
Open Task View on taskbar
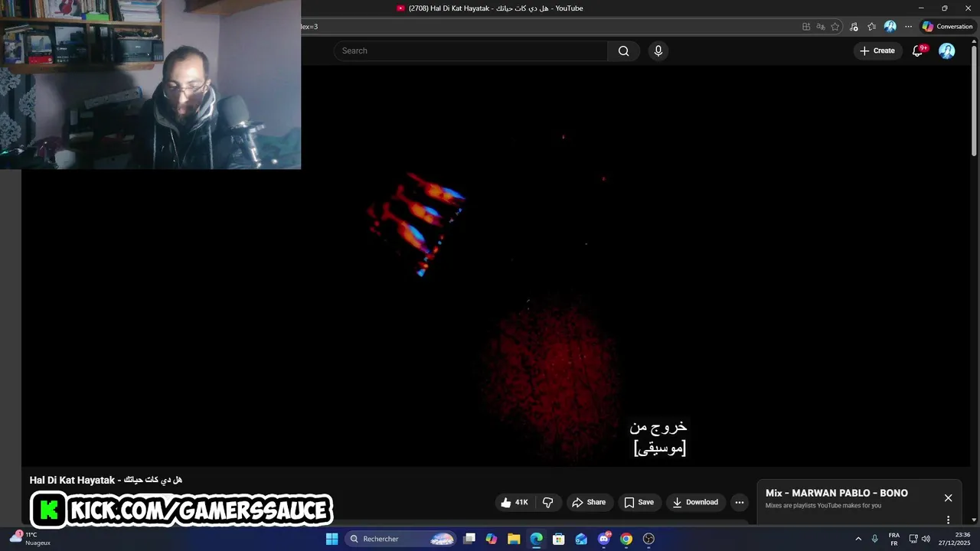pos(469,539)
